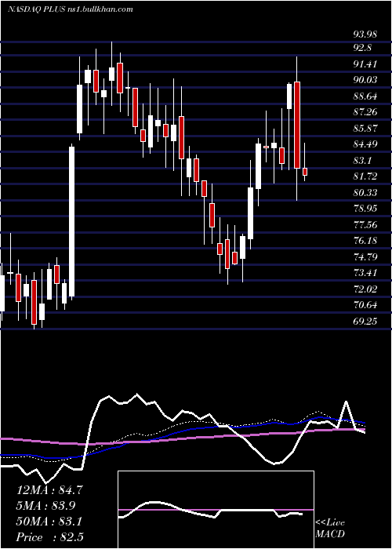Screen dimensions: 392x549
Task: Click the 69.25 price axis label
Action: click(365, 321)
